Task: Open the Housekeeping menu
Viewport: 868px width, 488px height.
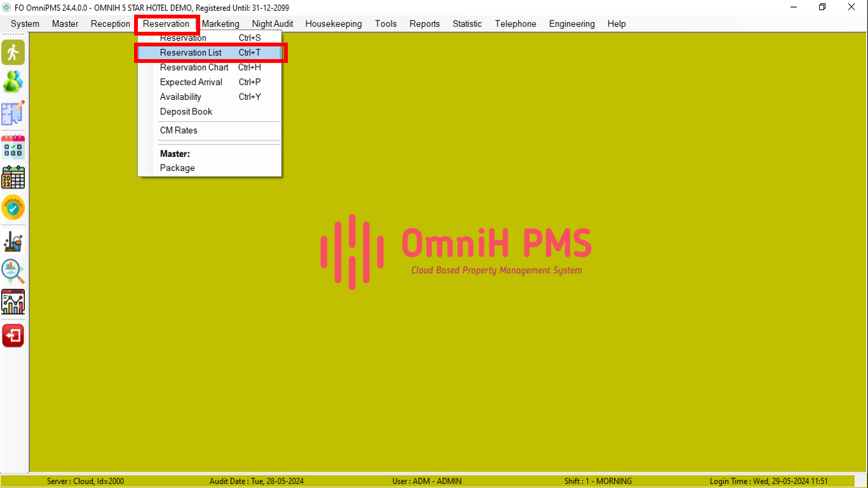Action: (334, 24)
